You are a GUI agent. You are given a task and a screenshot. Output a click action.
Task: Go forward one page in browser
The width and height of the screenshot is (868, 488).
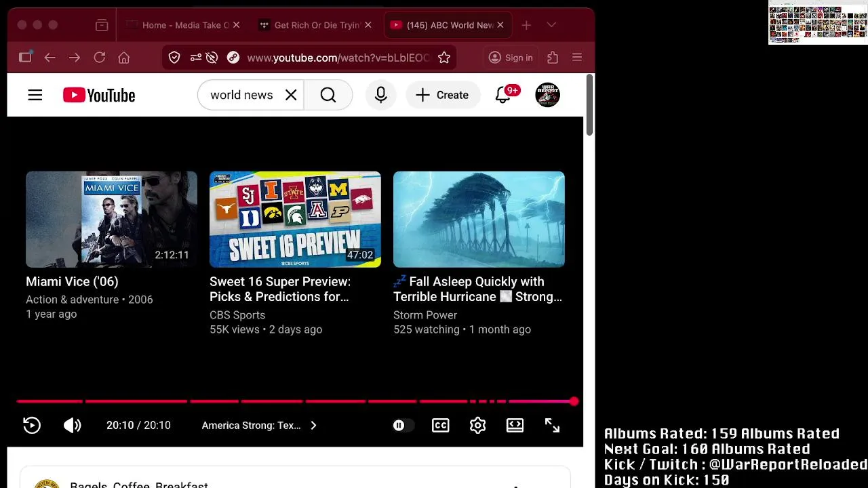click(x=75, y=58)
